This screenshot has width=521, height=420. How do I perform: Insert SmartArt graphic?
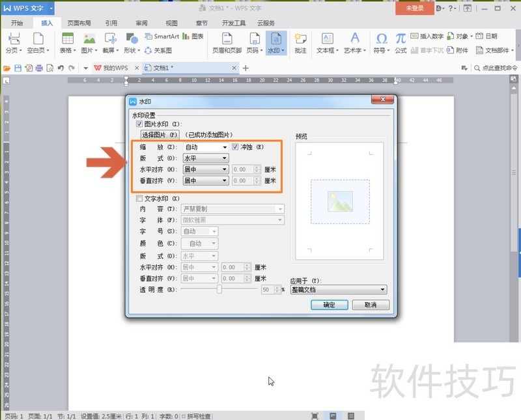pos(162,36)
